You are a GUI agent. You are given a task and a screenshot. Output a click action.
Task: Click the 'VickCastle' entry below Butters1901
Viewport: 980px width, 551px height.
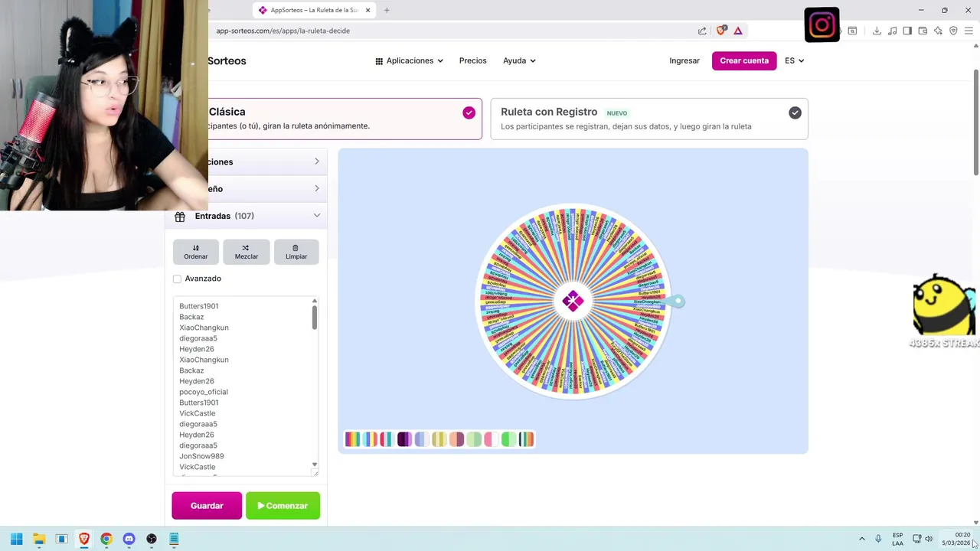tap(198, 413)
